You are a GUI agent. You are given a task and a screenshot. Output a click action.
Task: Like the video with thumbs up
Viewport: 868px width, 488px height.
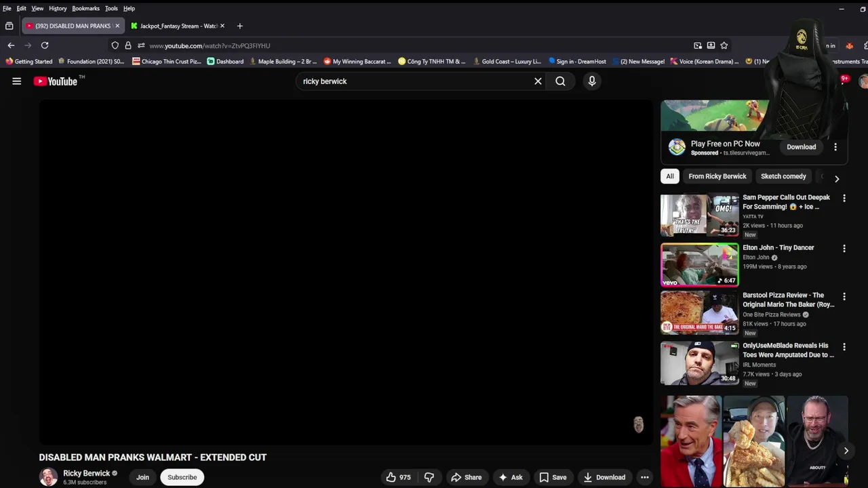(399, 477)
